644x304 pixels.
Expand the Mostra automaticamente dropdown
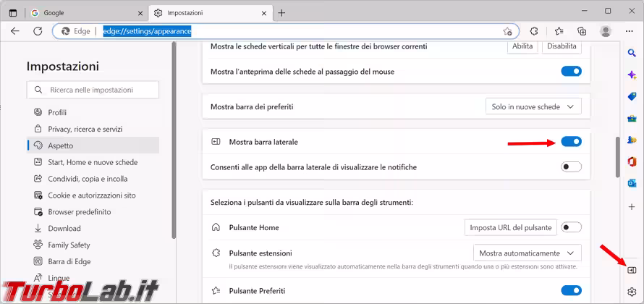pyautogui.click(x=527, y=253)
